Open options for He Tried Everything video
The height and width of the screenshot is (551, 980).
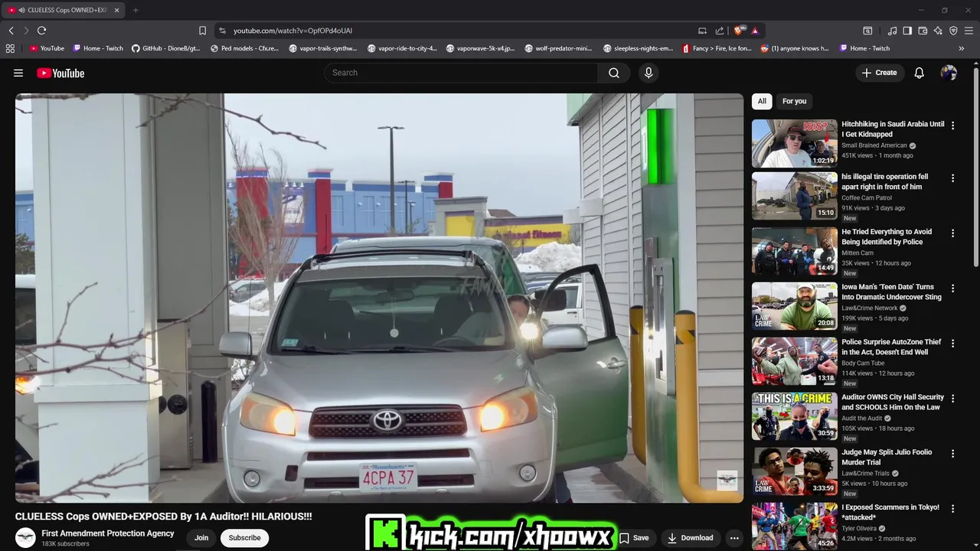click(x=952, y=233)
